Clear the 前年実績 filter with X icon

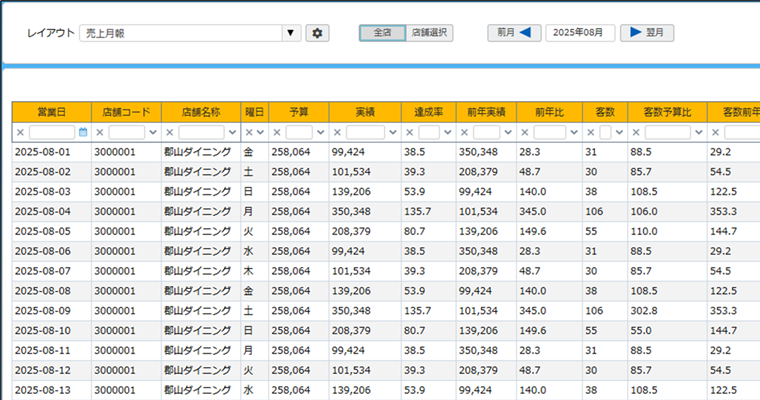[x=465, y=132]
